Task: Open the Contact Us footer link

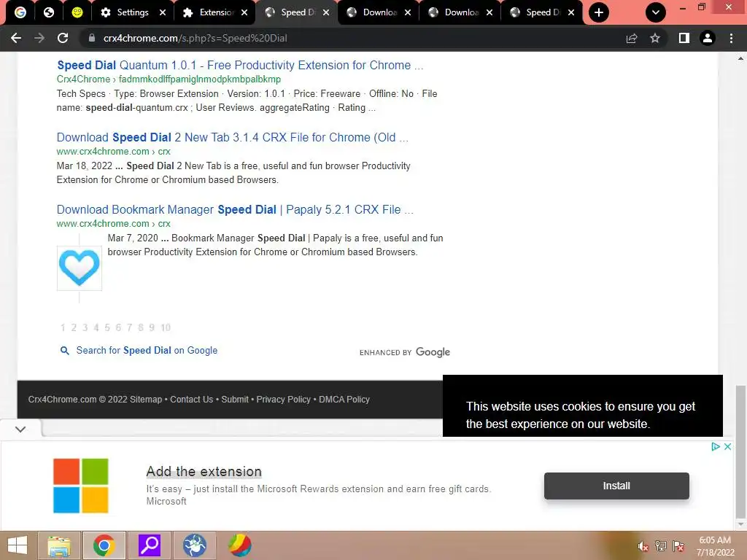Action: click(x=192, y=400)
